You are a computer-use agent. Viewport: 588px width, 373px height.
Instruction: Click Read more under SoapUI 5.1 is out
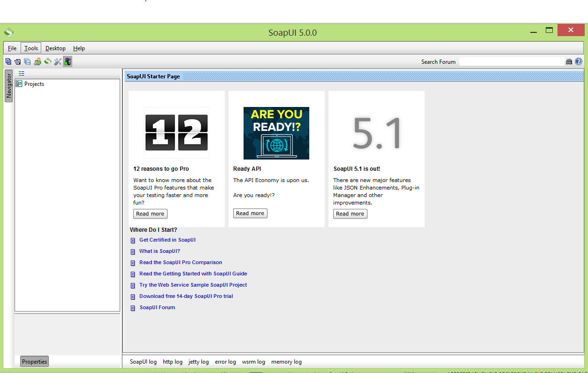click(350, 213)
